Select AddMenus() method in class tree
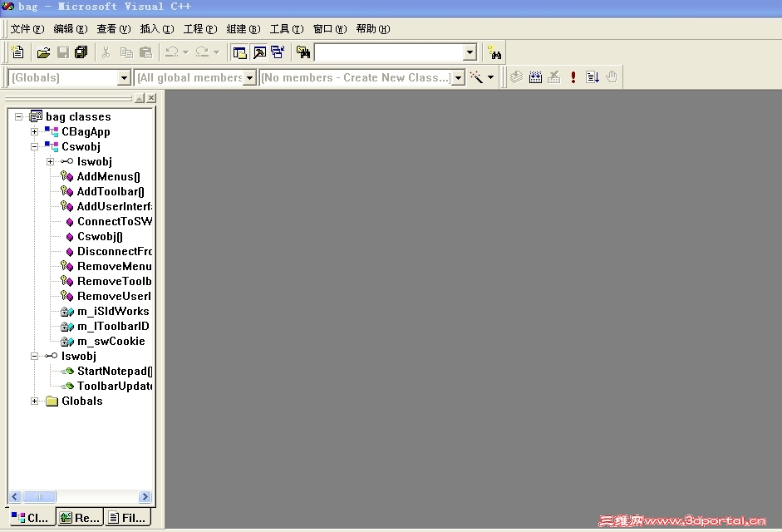782x532 pixels. [109, 177]
